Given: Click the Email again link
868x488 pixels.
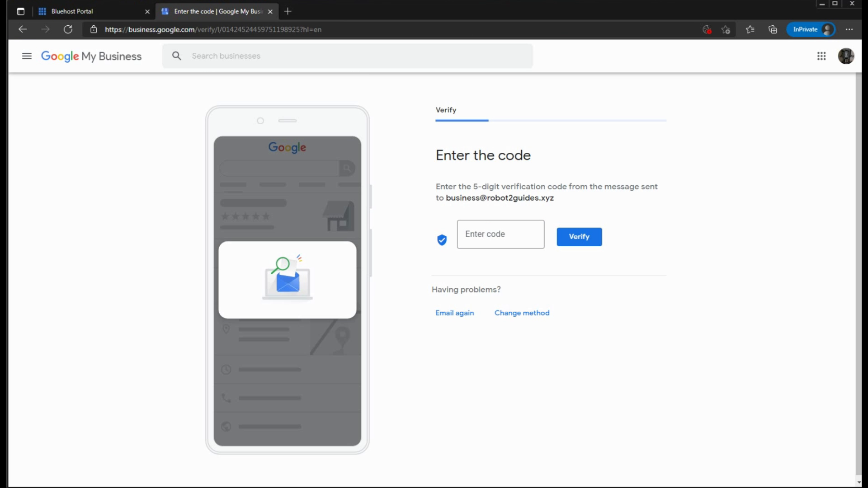Looking at the screenshot, I should 454,313.
